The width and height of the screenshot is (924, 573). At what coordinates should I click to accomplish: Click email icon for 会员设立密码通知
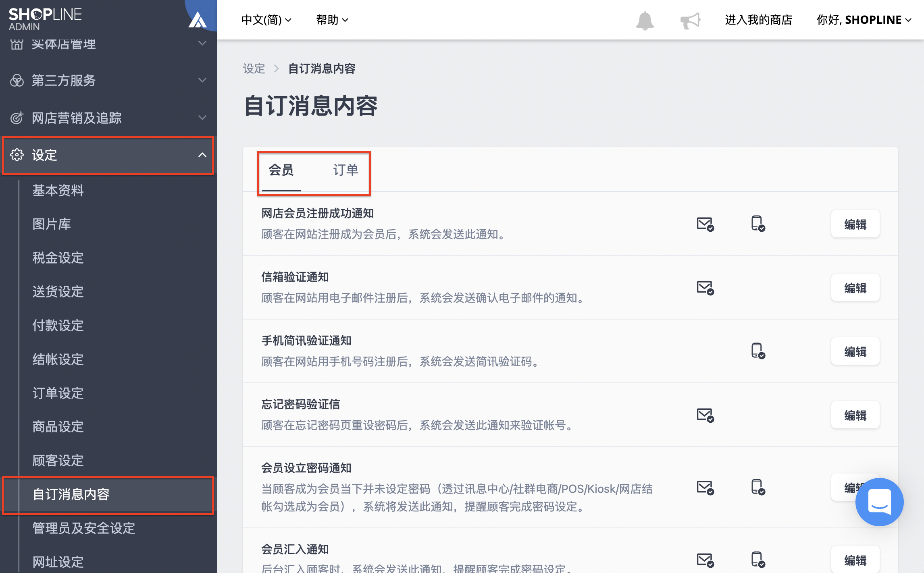click(705, 488)
